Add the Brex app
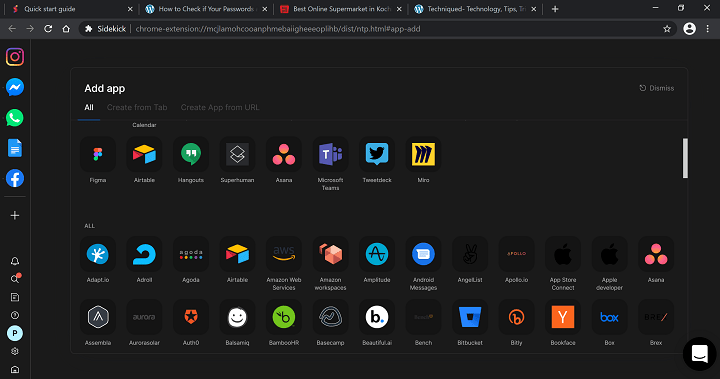The image size is (720, 379). 656,317
